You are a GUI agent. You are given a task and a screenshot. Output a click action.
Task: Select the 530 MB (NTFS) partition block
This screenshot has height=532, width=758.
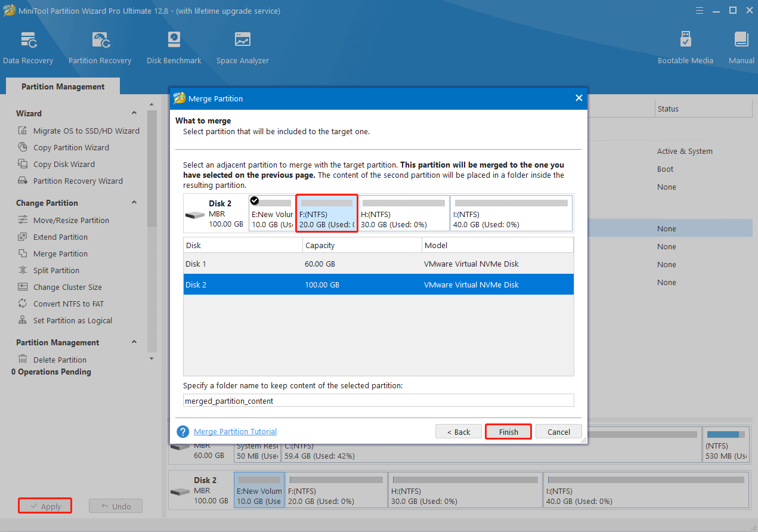726,445
